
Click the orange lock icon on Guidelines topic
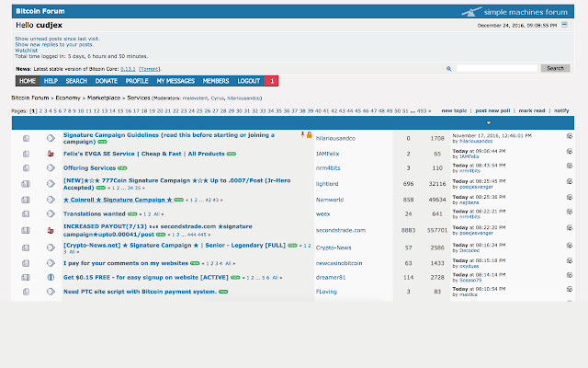pos(310,135)
